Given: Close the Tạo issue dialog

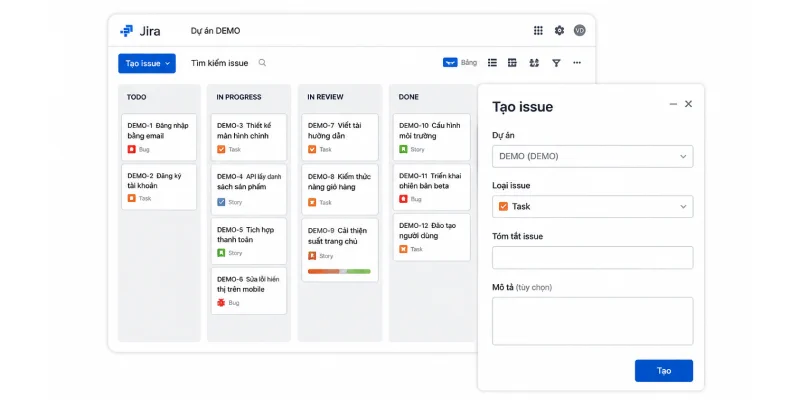Looking at the screenshot, I should point(688,104).
